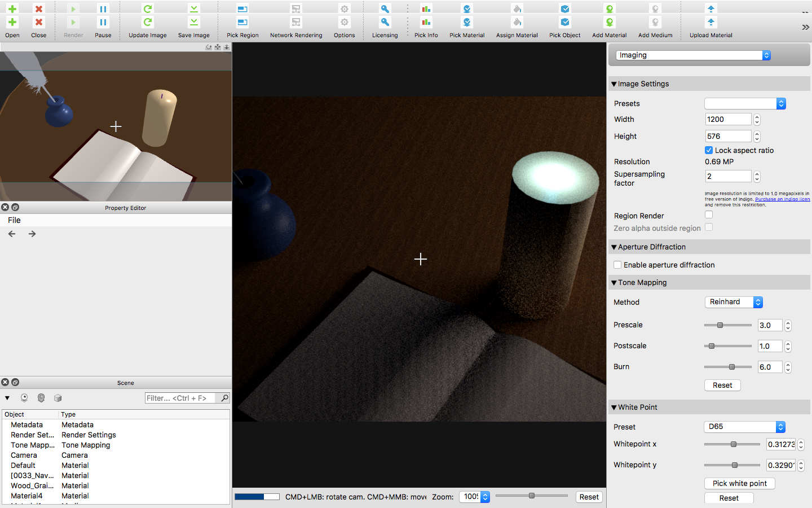
Task: Open the tone mapping Method dropdown
Action: [x=734, y=302]
